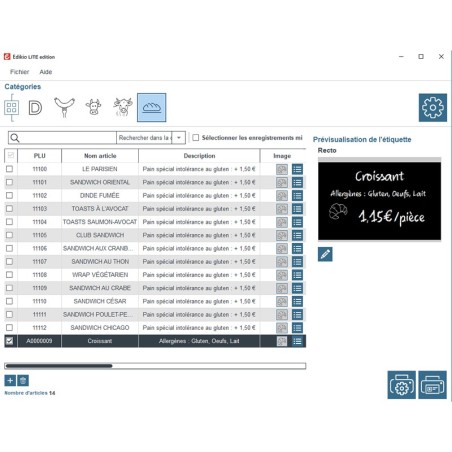Click the horizontal scrollbar thumb
Screen dimensions: 452x452
pos(59,366)
